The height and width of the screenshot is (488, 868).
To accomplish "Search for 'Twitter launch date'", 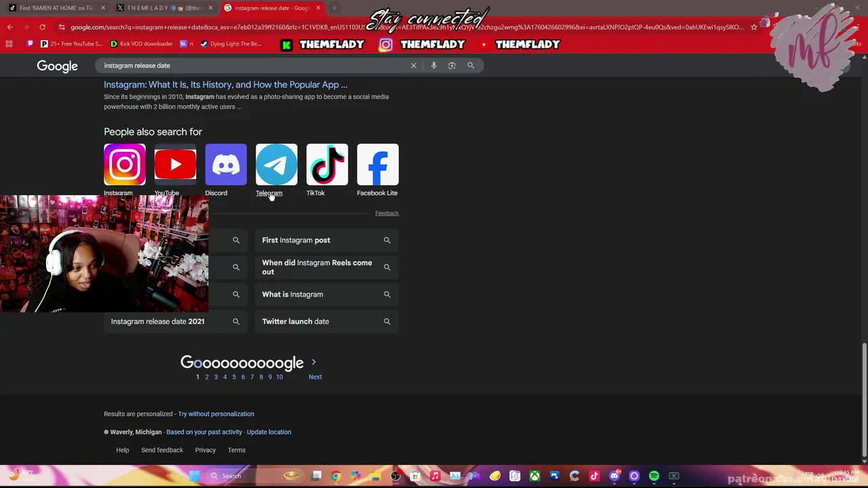I will (x=326, y=321).
